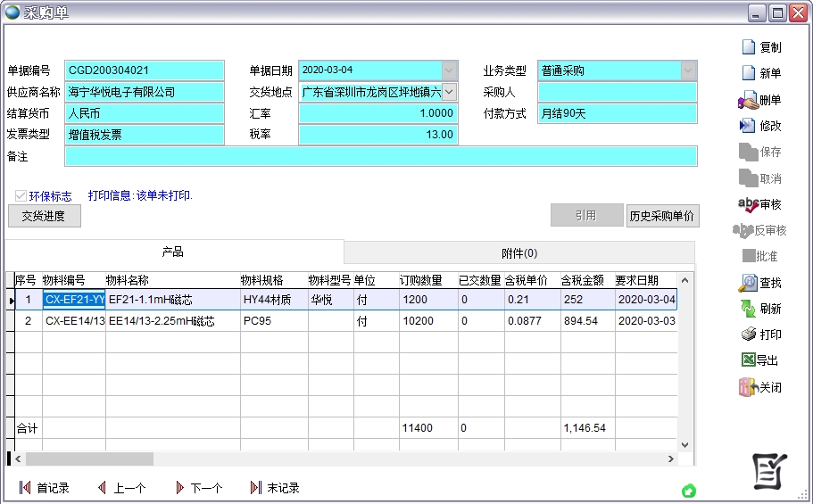The image size is (813, 504).
Task: Create a new order with 新单
Action: click(x=748, y=73)
